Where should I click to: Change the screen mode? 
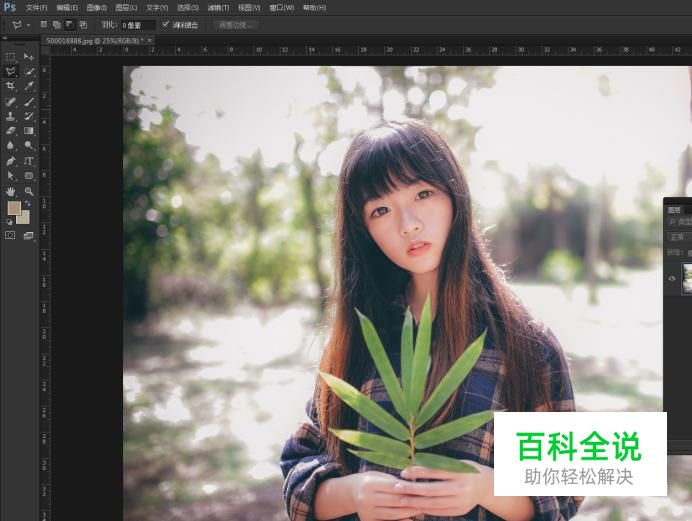click(x=29, y=236)
